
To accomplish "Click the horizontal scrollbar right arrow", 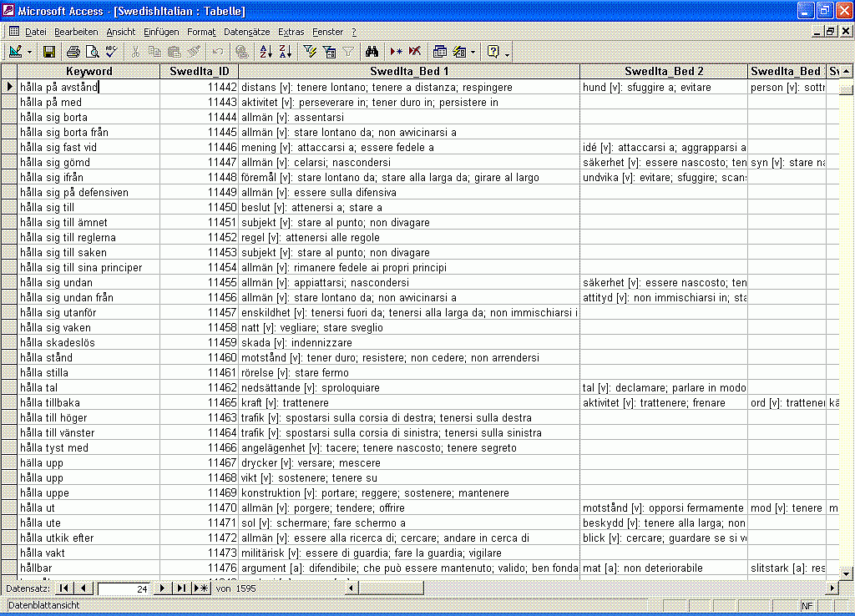I will [832, 588].
